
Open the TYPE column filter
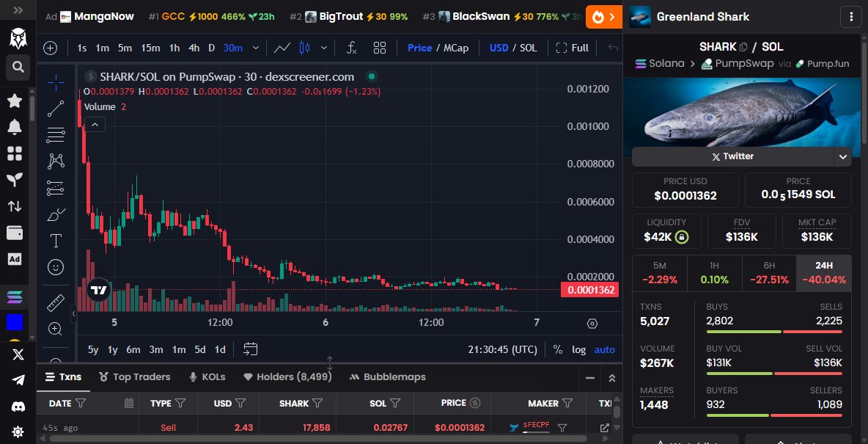click(180, 404)
